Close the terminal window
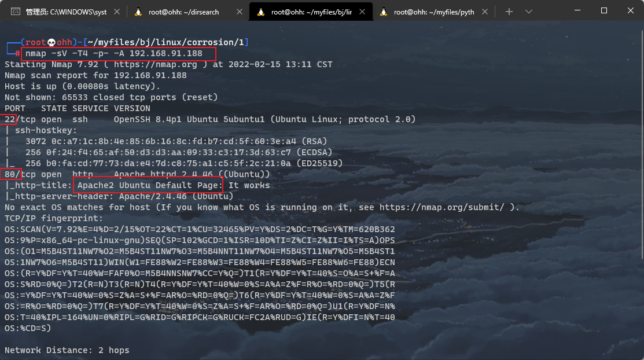644x360 pixels. (x=631, y=10)
